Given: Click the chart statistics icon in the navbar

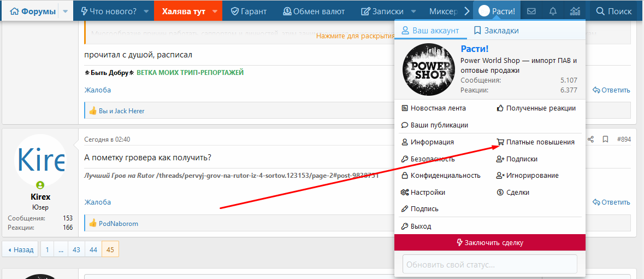Looking at the screenshot, I should tap(575, 11).
